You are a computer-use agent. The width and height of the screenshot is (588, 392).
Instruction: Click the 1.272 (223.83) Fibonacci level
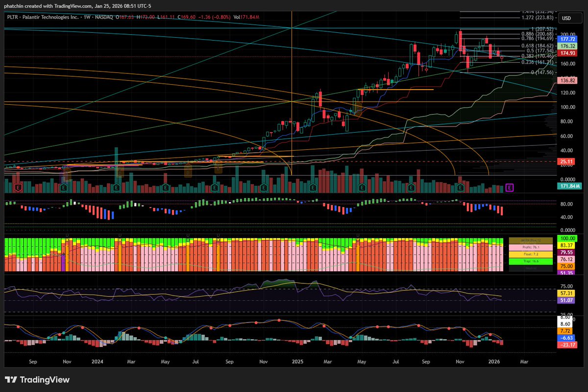(538, 18)
